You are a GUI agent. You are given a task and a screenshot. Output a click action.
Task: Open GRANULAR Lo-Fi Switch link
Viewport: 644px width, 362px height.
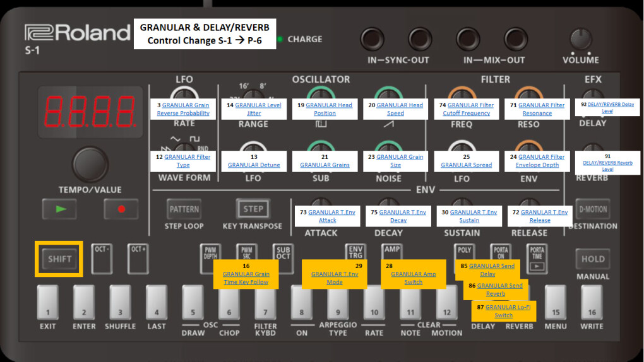click(x=508, y=311)
